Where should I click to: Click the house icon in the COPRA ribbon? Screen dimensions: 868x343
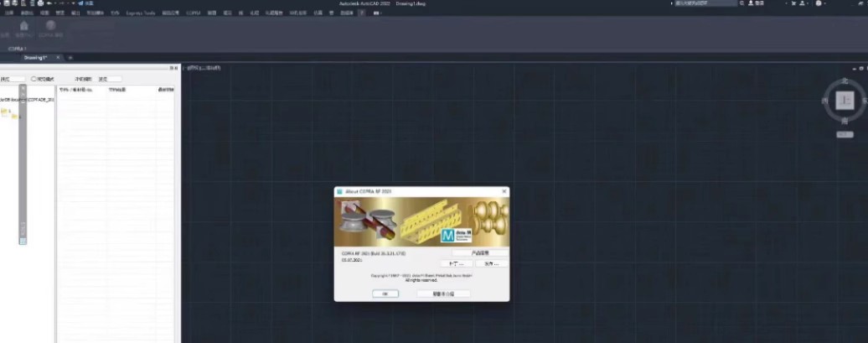pyautogui.click(x=23, y=25)
